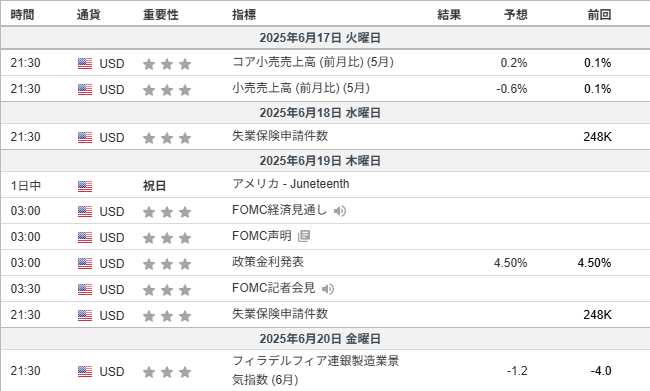Open アメリカ - Juneteenth holiday entry

tap(291, 184)
